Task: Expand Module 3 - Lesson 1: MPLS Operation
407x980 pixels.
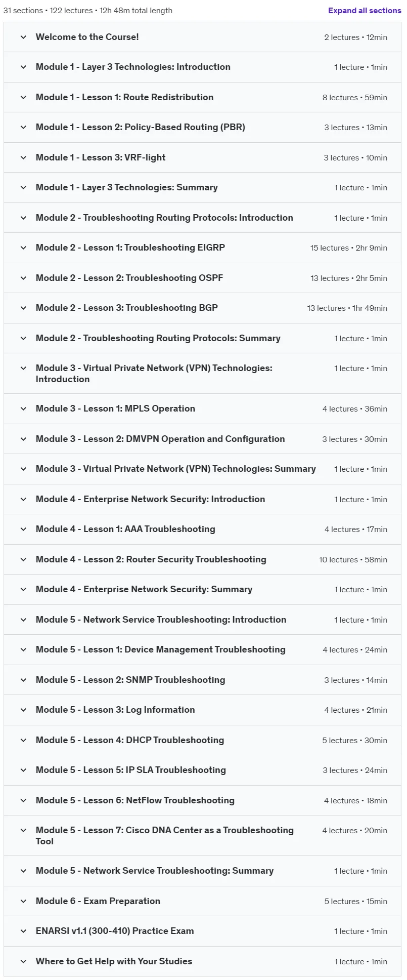Action: click(x=202, y=409)
